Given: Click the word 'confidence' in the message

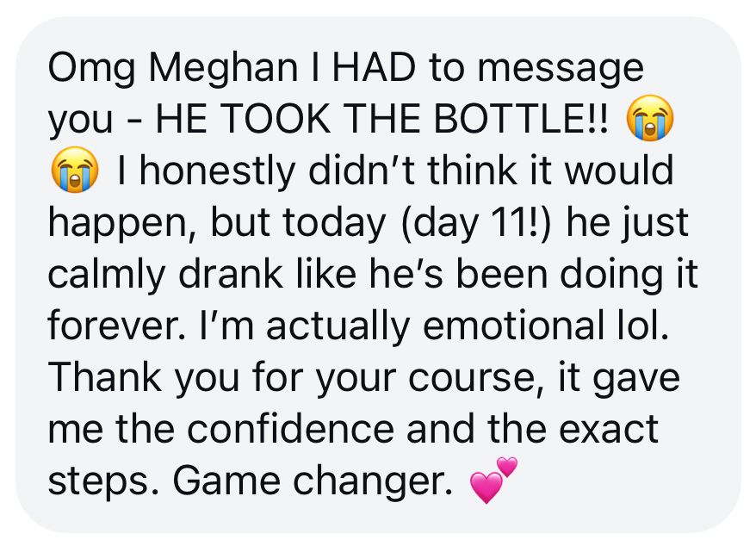Looking at the screenshot, I should (x=290, y=428).
